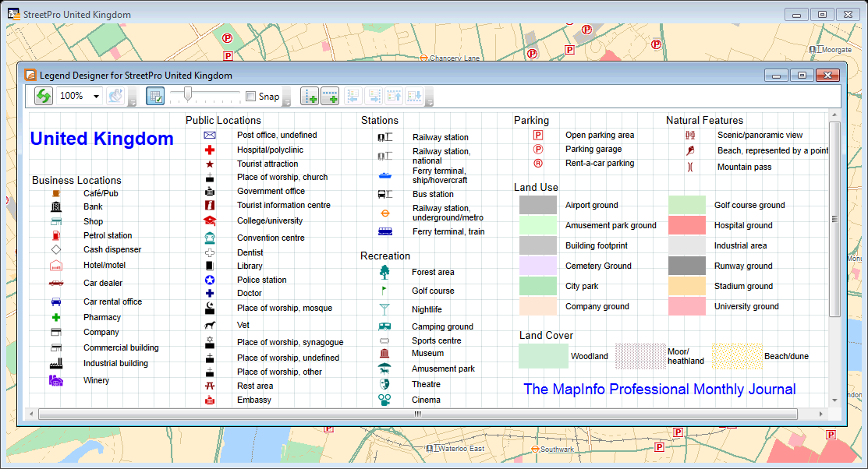Select the Vet animal symbol
Screen dimensions: 868x469
209,325
